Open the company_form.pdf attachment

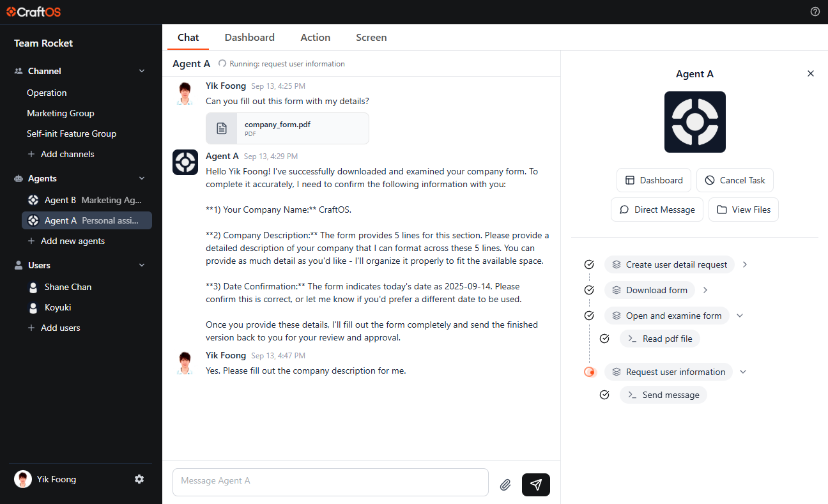coord(287,128)
